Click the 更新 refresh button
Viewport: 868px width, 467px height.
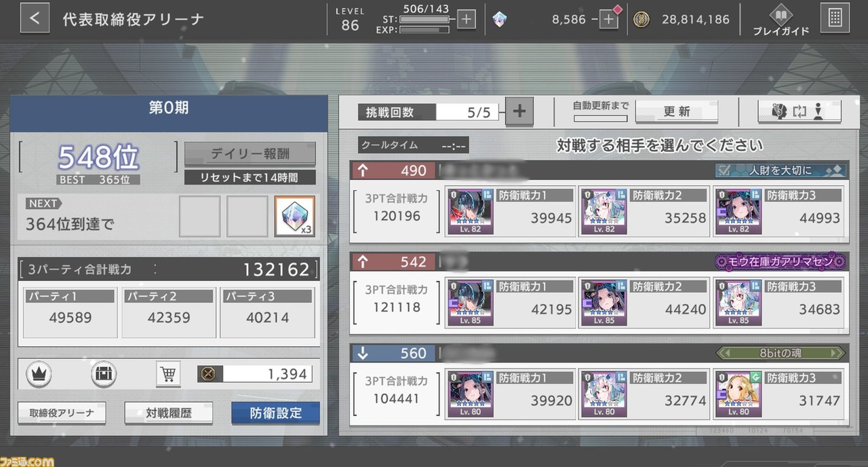pos(676,112)
